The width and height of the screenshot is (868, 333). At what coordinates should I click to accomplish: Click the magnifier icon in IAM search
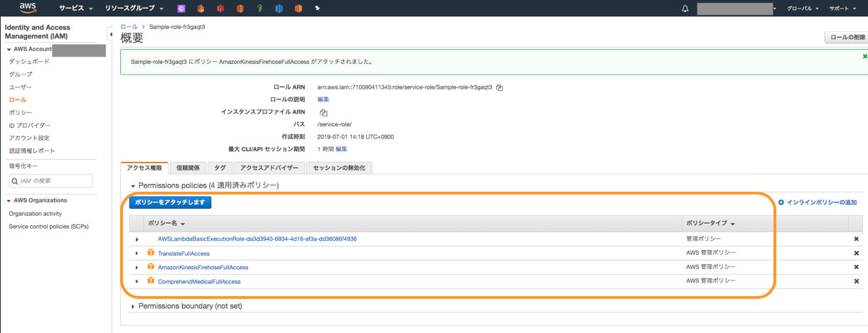(14, 182)
